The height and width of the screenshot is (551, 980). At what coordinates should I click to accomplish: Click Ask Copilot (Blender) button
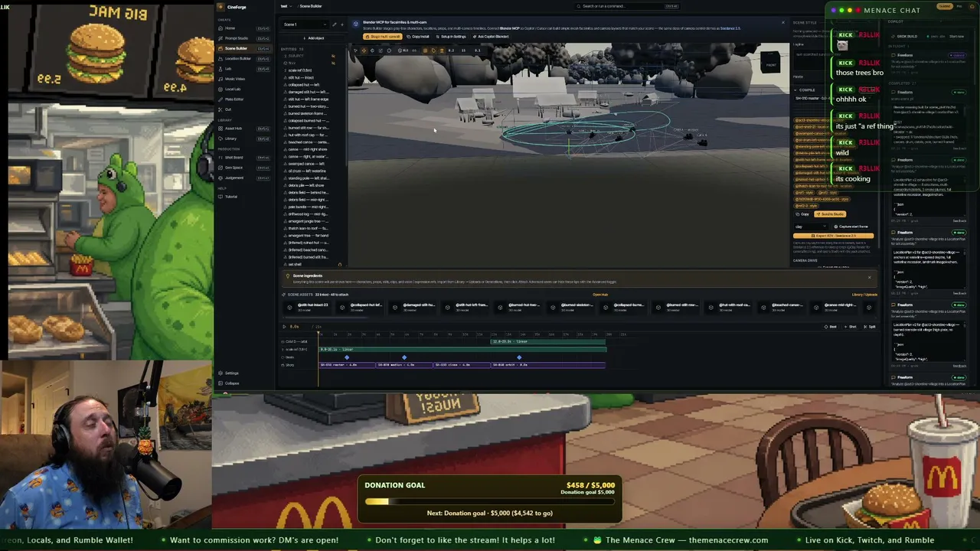(x=492, y=37)
